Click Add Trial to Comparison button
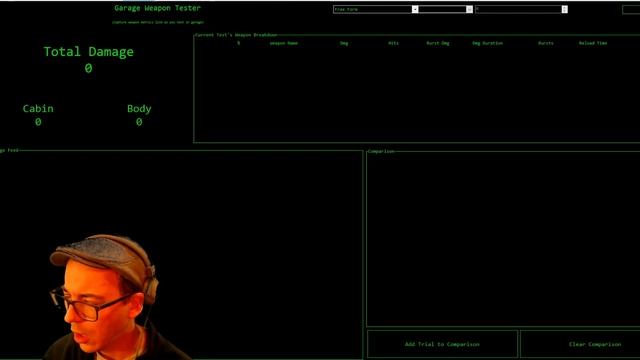The width and height of the screenshot is (640, 360). (442, 344)
